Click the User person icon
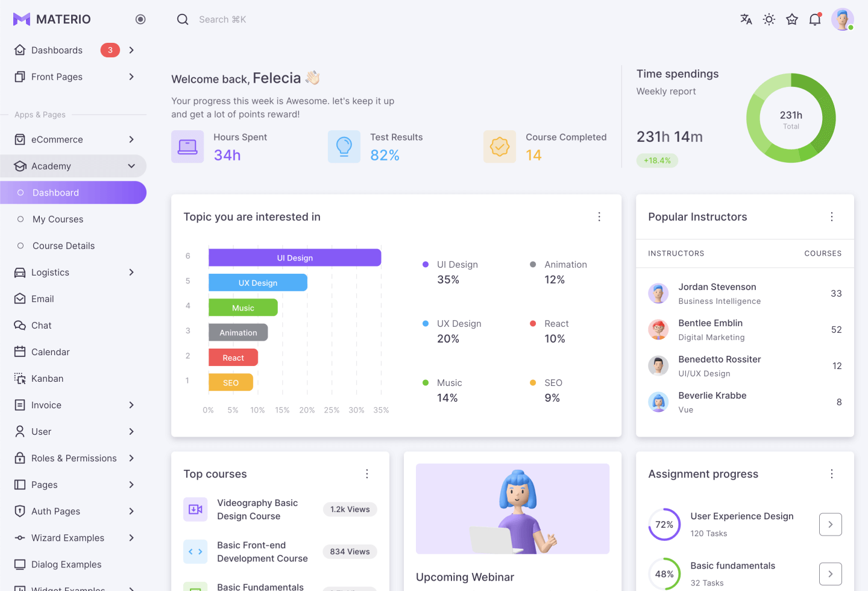 pyautogui.click(x=20, y=431)
